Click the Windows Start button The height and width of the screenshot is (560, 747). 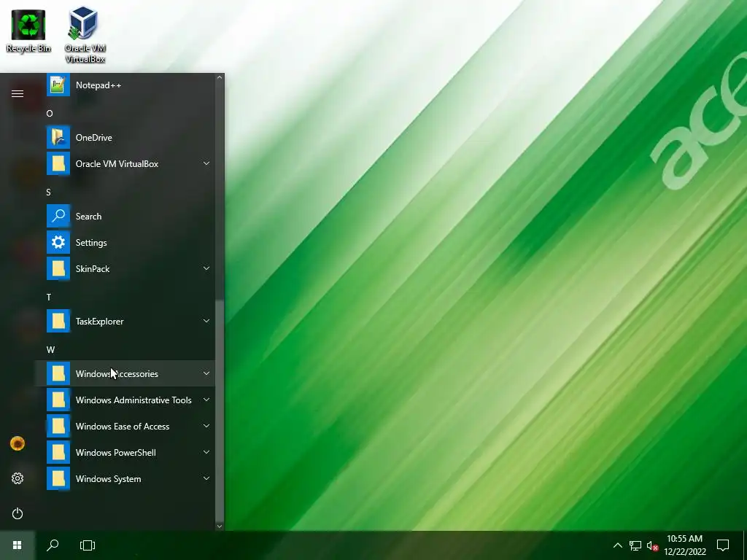18,545
